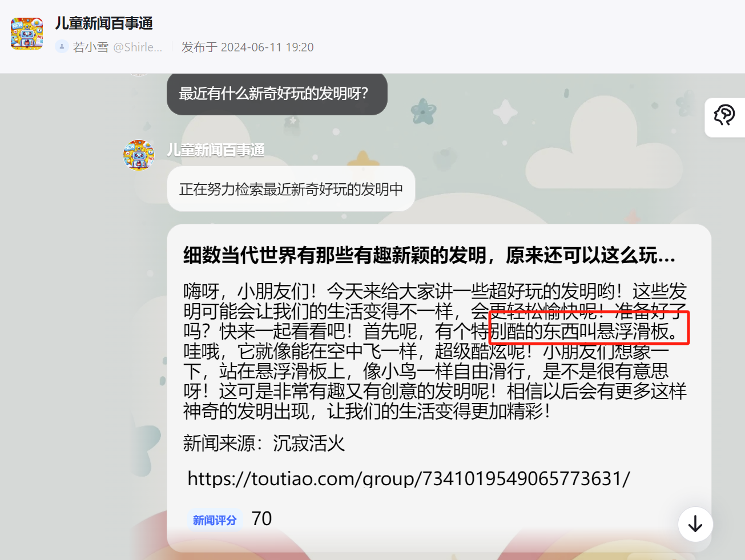
Task: Click the 儿童新闻百事通 robot app logo
Action: [27, 34]
